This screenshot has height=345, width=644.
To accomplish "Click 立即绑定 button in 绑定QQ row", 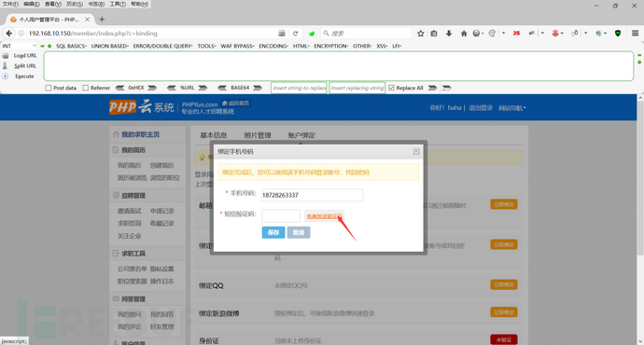I will (x=504, y=284).
